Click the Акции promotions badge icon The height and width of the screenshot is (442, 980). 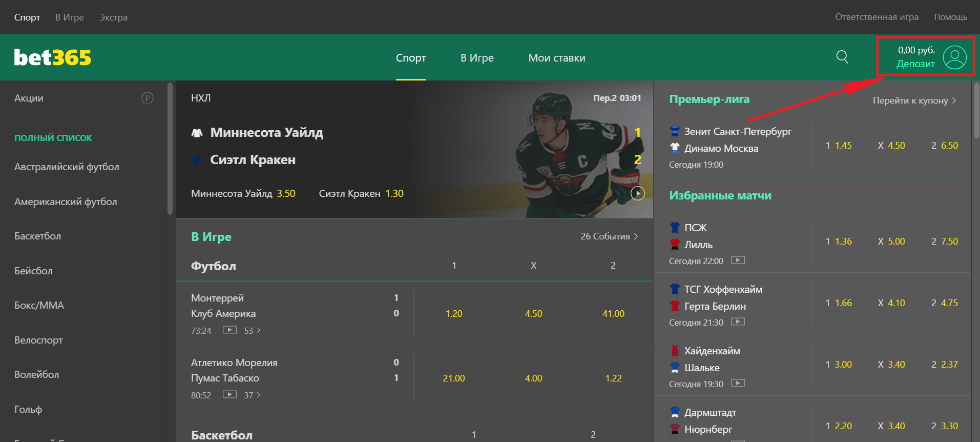coord(148,98)
